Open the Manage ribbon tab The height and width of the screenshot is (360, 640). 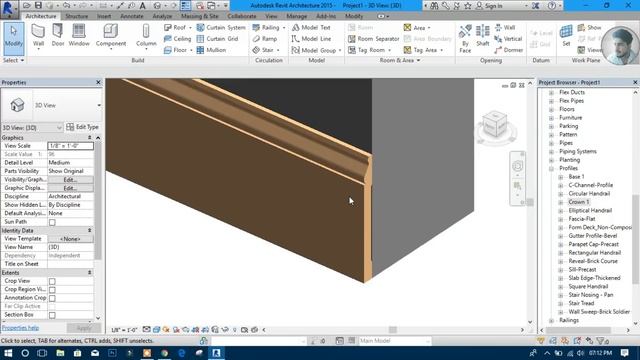(297, 16)
